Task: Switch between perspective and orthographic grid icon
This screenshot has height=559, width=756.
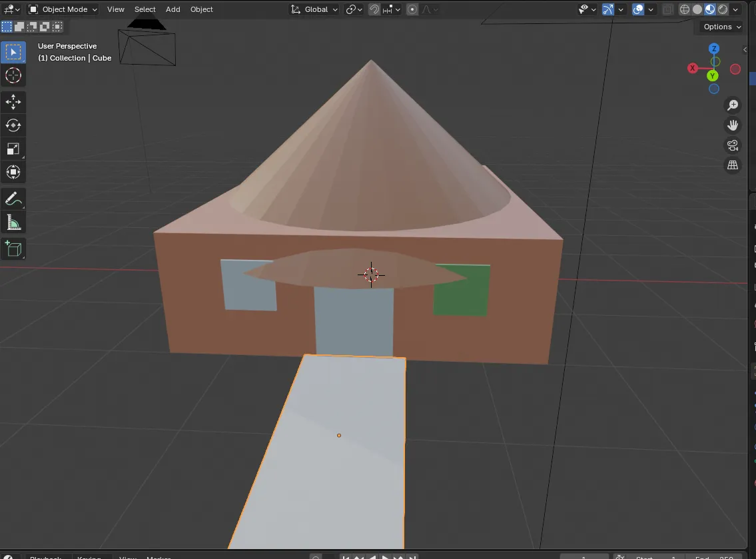Action: pyautogui.click(x=733, y=165)
